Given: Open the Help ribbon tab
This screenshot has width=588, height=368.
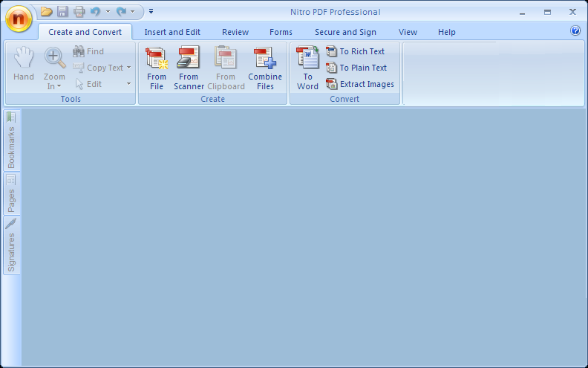Looking at the screenshot, I should [x=447, y=32].
